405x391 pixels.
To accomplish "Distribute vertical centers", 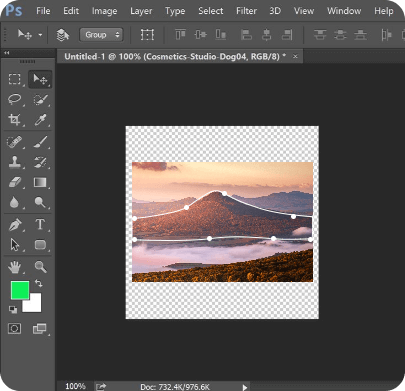I will click(x=340, y=35).
